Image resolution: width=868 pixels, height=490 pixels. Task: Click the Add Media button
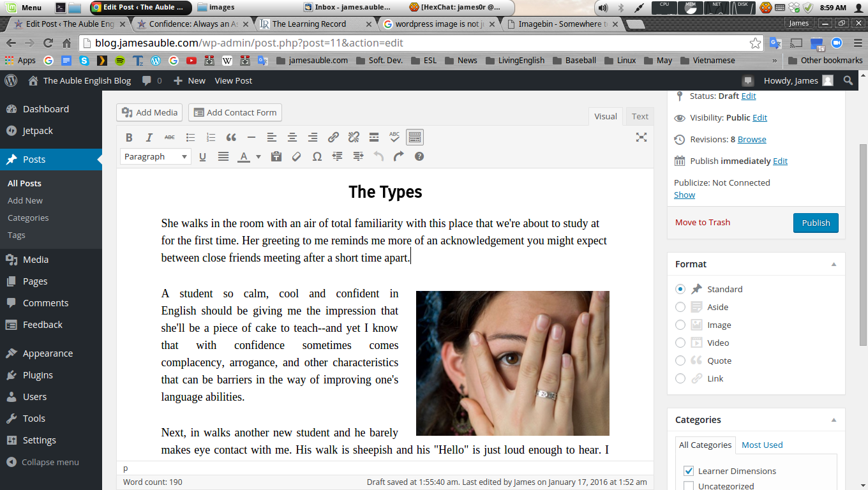click(x=149, y=112)
